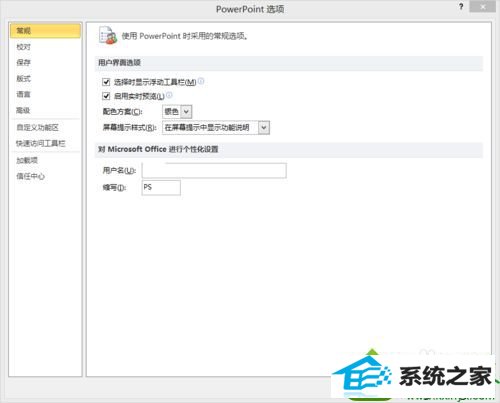Click info icon beside 浮动工具栏 option
The height and width of the screenshot is (403, 500).
tap(201, 81)
